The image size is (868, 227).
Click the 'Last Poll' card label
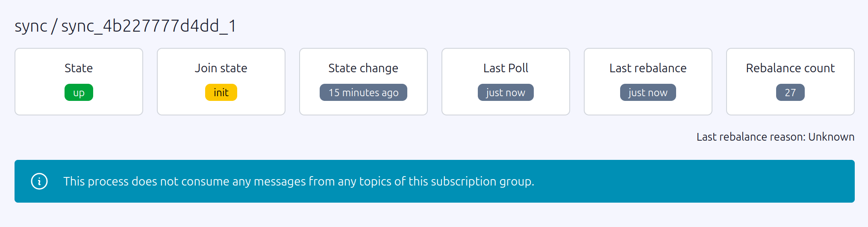(506, 68)
